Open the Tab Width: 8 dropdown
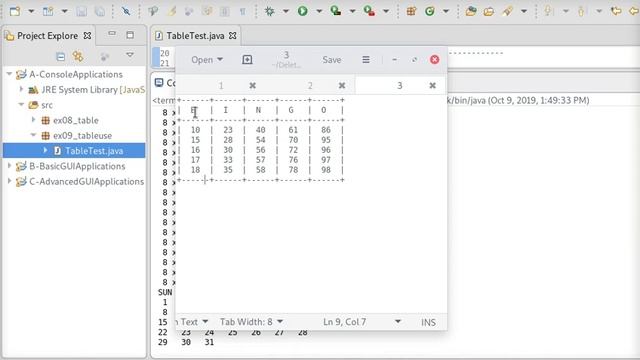This screenshot has height=360, width=640. [251, 322]
